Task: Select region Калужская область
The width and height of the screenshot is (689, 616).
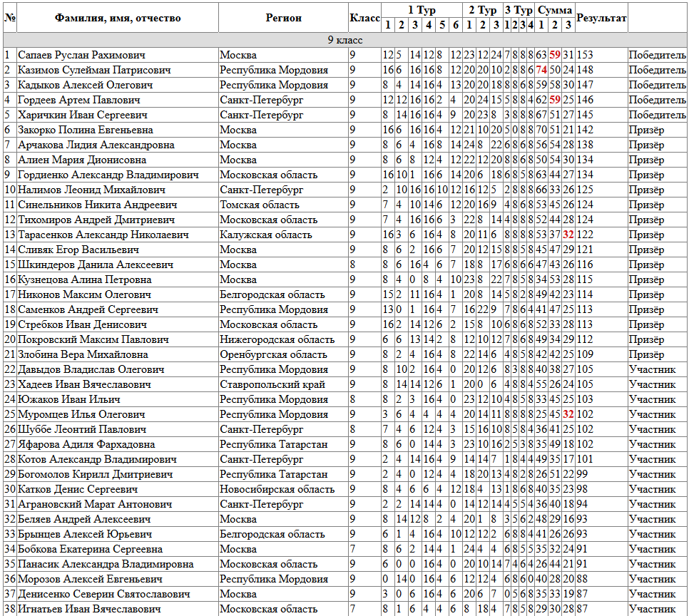Action: (266, 235)
